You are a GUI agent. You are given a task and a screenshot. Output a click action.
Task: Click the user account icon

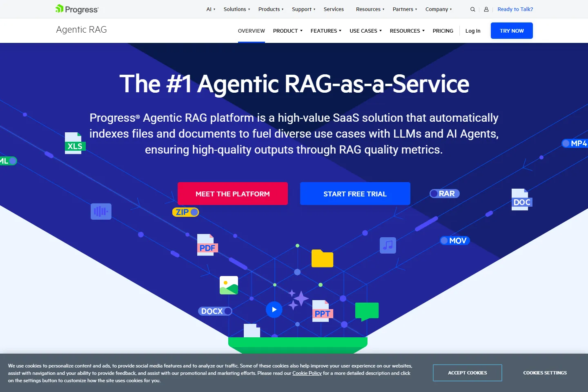(486, 9)
